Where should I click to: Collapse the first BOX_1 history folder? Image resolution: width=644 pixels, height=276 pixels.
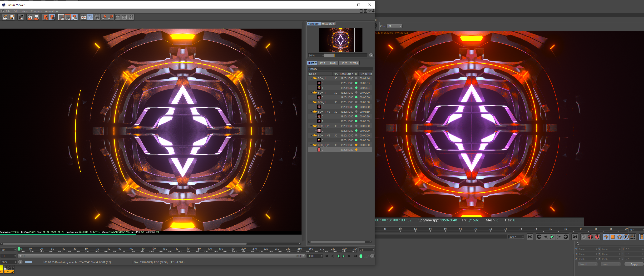[x=311, y=78]
